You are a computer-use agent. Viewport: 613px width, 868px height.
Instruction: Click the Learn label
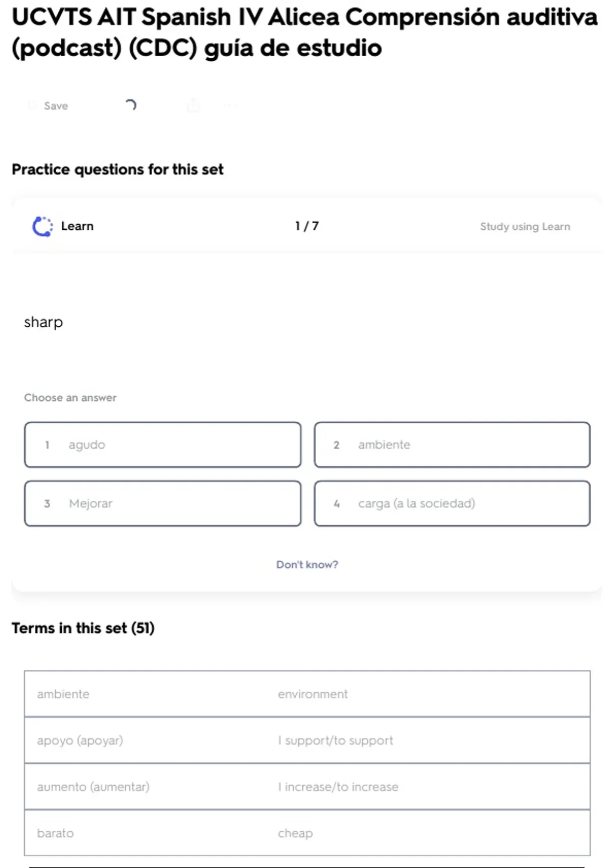[x=77, y=226]
